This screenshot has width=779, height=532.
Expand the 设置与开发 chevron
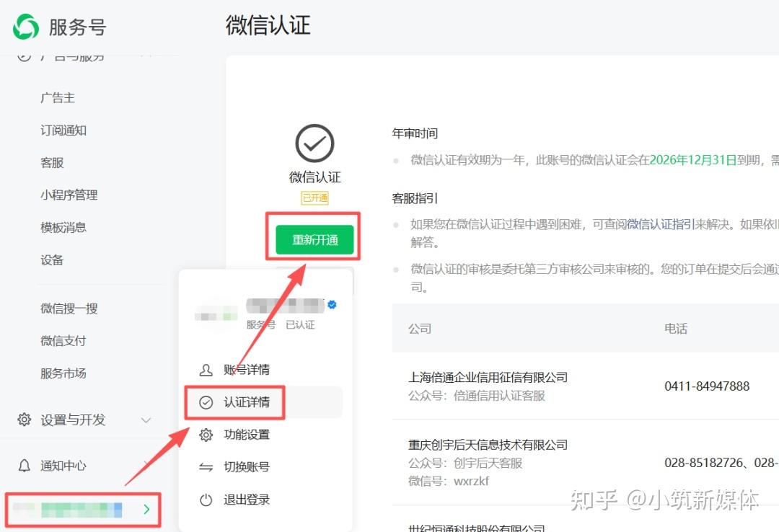click(x=146, y=420)
